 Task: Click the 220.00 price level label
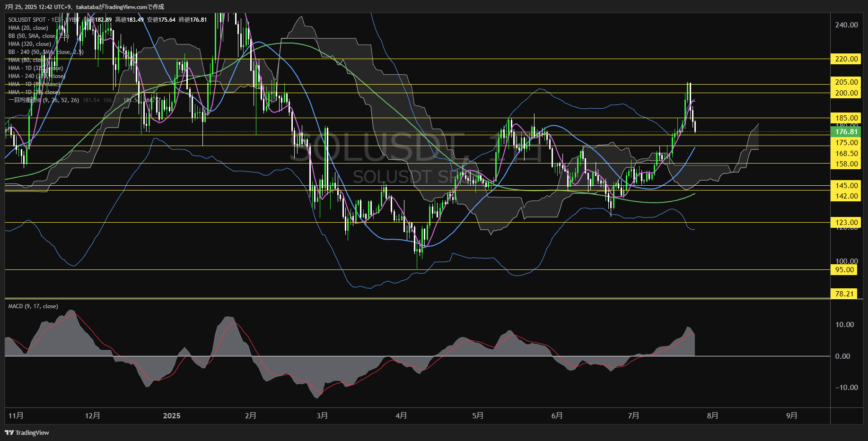[845, 59]
